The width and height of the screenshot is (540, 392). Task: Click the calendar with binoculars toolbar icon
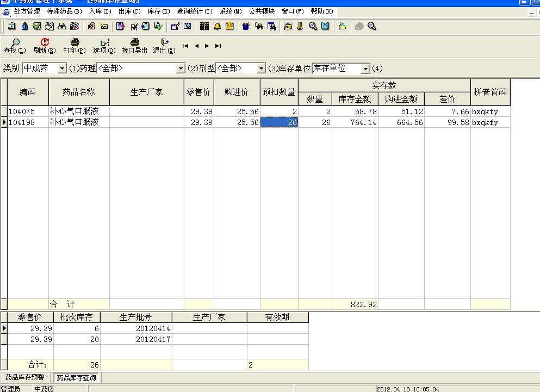(x=271, y=26)
